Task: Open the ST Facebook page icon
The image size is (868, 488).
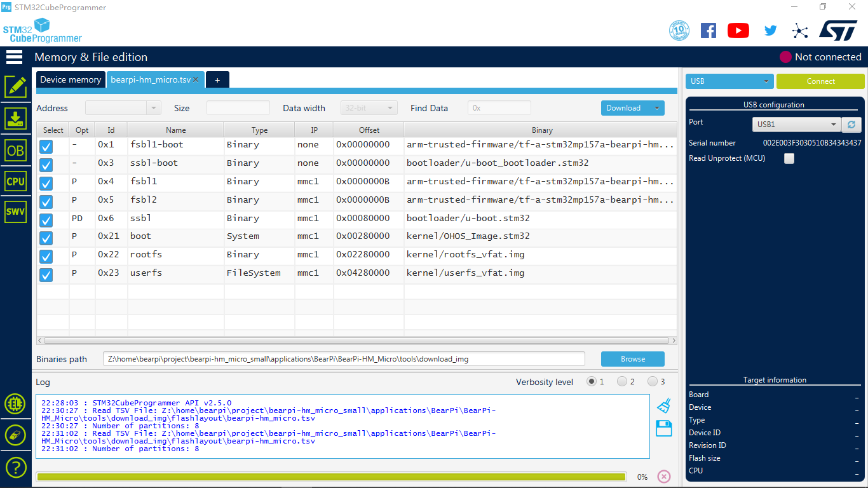Action: tap(709, 30)
